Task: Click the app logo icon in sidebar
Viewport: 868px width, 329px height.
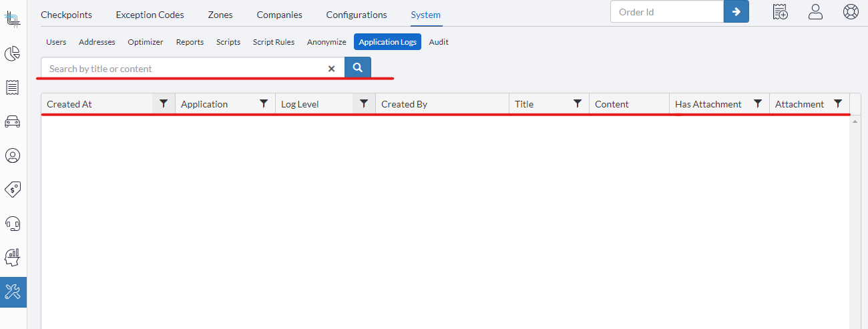Action: click(x=13, y=19)
